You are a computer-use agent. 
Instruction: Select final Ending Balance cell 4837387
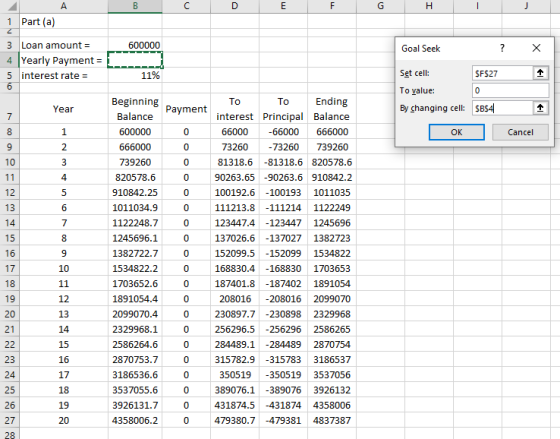coord(332,420)
